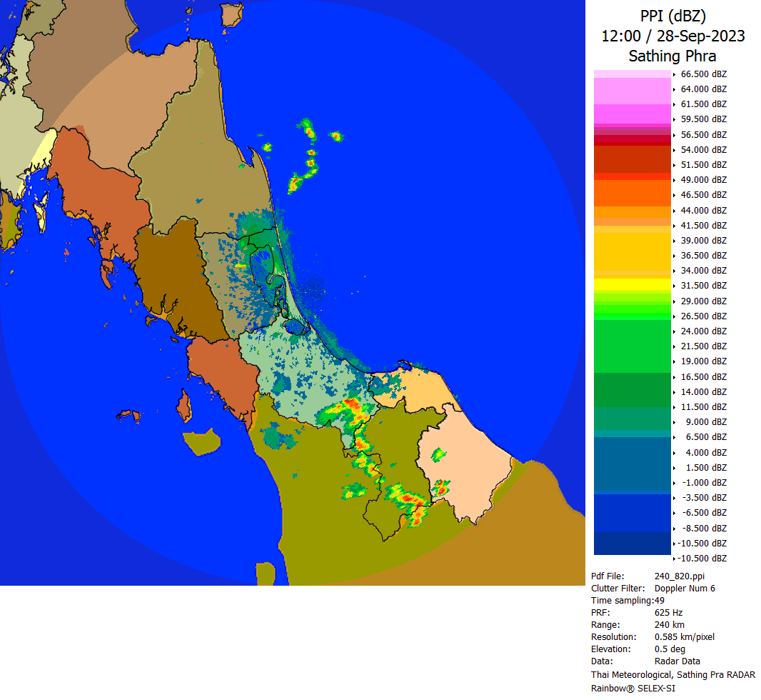761x700 pixels.
Task: Choose the bright green 21.500 dBZ swatch
Action: coord(633,346)
